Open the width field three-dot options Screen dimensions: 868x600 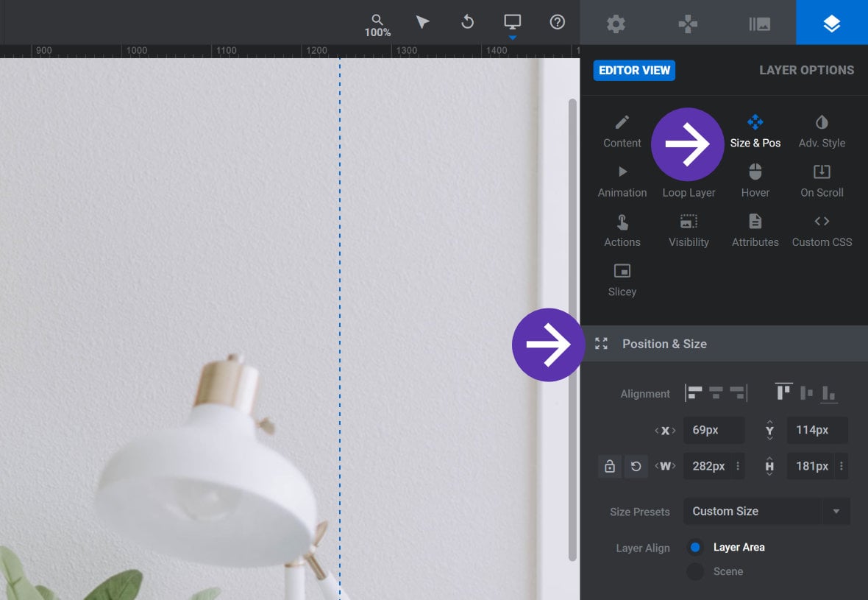[x=738, y=467]
